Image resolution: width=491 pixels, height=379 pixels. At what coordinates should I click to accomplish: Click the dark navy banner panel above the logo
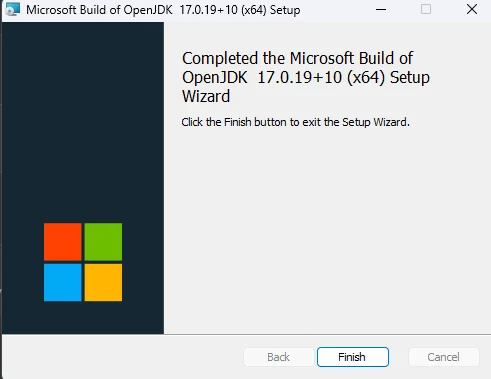pos(83,120)
